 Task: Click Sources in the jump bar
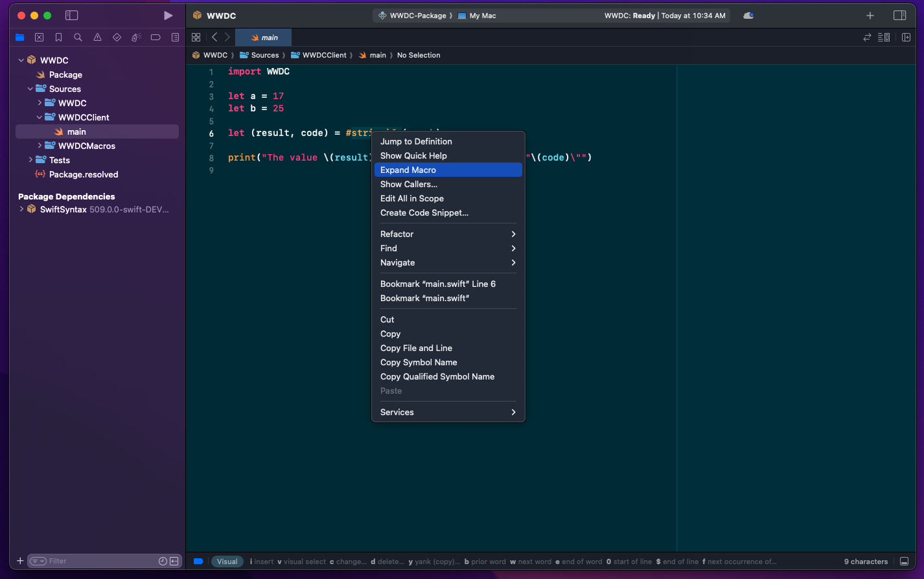[x=259, y=55]
